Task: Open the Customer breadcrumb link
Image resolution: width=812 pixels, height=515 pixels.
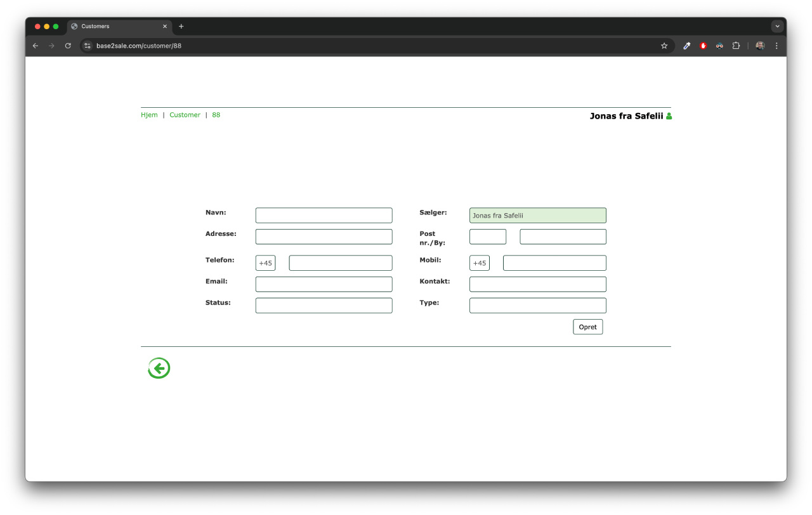Action: coord(185,115)
